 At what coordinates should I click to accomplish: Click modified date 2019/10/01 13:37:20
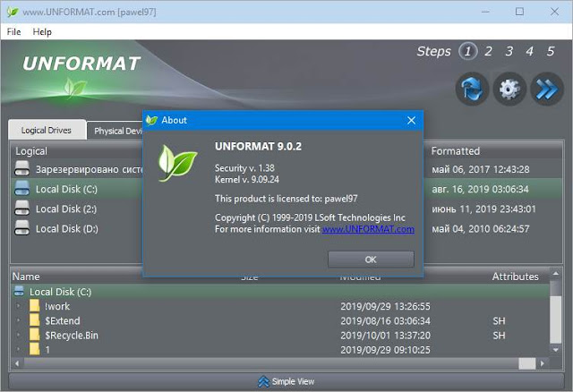click(386, 336)
